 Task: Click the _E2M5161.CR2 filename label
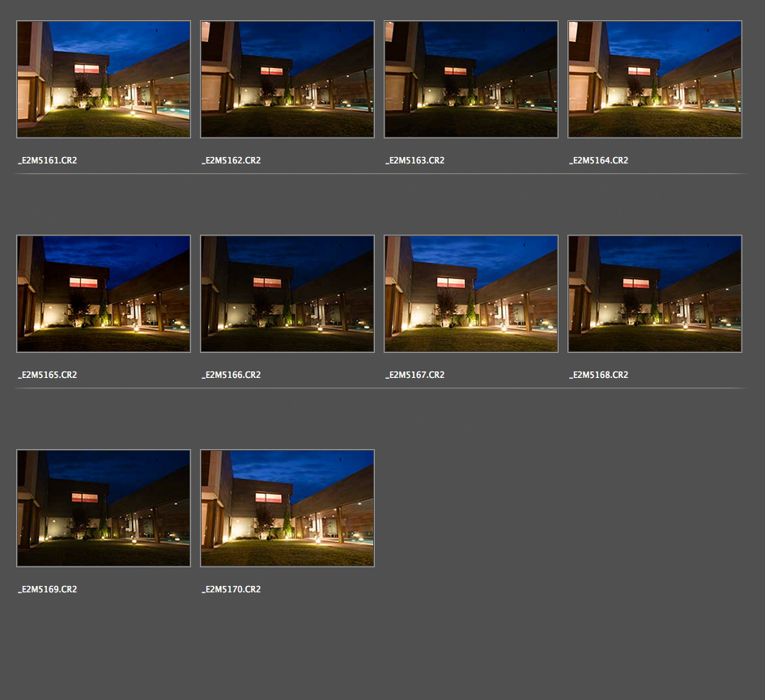48,161
